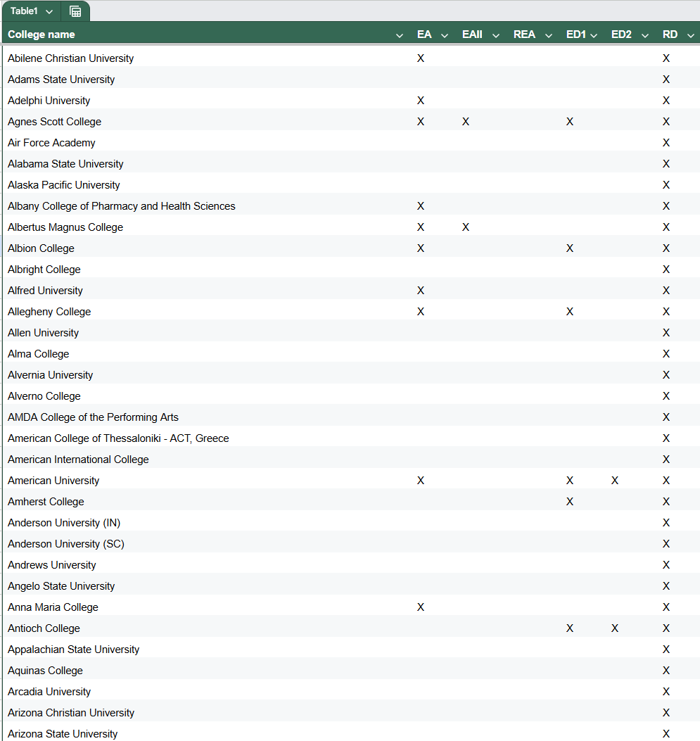Screen dimensions: 700x741
Task: Select the RD X for Alma College
Action: click(x=666, y=354)
